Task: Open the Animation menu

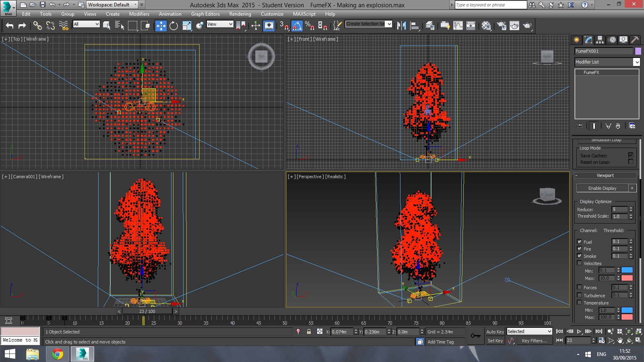Action: point(170,14)
